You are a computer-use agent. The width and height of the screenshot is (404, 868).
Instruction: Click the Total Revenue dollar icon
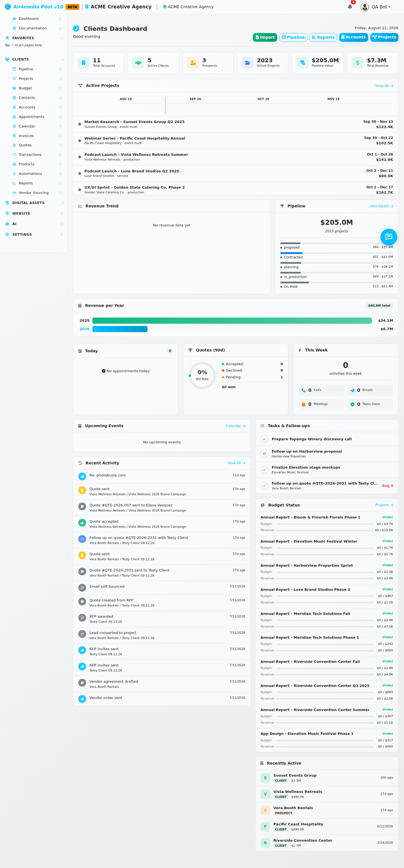[357, 63]
